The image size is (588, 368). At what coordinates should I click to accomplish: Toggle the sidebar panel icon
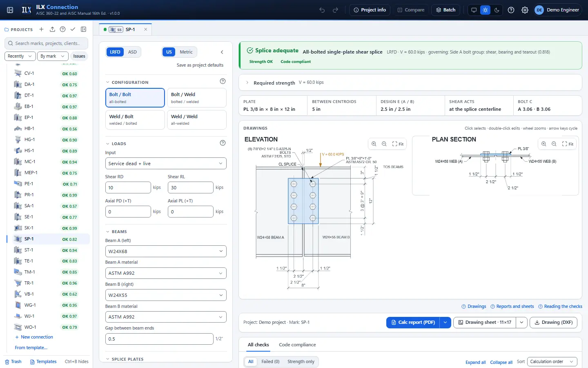tap(10, 10)
